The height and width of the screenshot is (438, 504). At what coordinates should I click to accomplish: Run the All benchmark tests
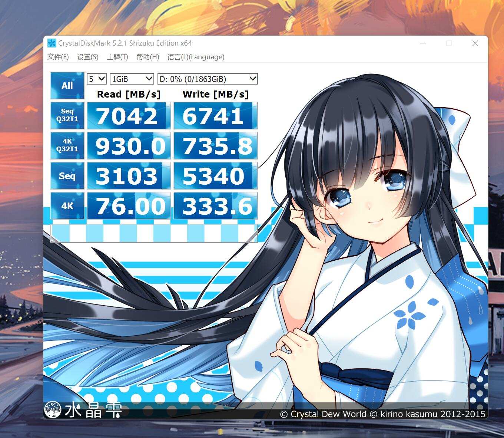(67, 85)
